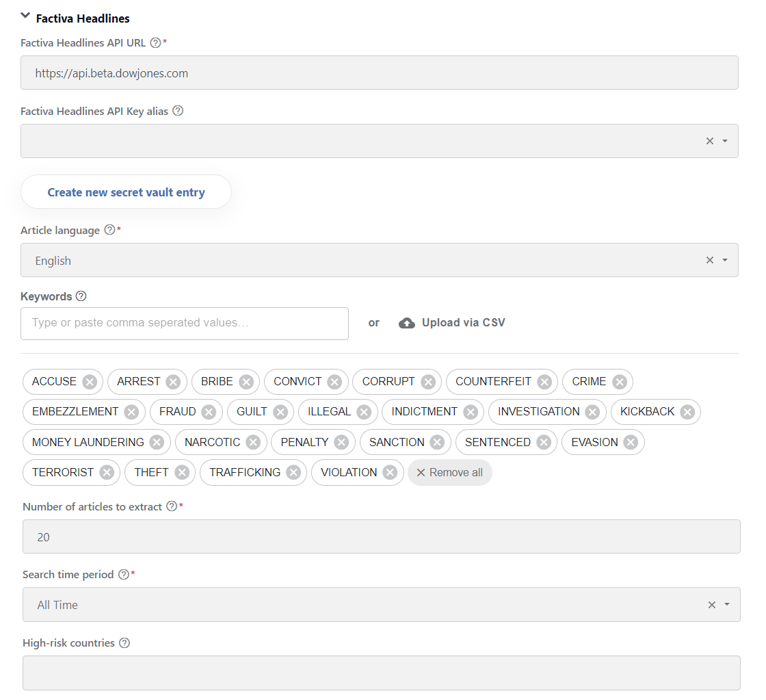
Task: Click the cloud upload icon for CSV
Action: pyautogui.click(x=407, y=323)
